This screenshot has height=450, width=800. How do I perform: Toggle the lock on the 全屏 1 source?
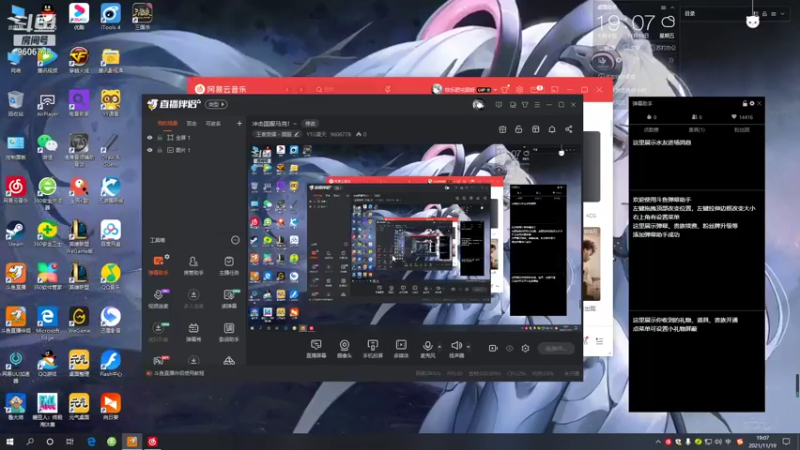(160, 138)
